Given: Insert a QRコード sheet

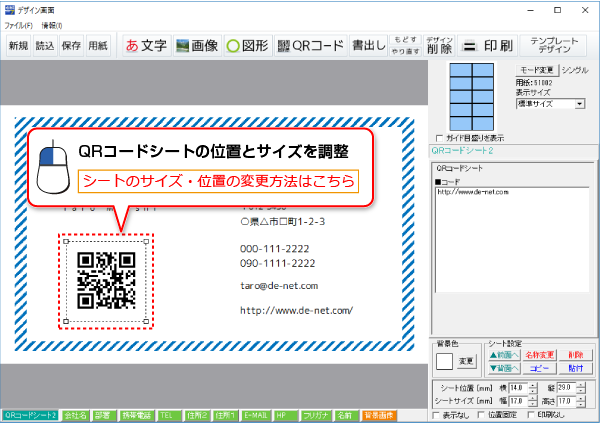Looking at the screenshot, I should tap(311, 46).
